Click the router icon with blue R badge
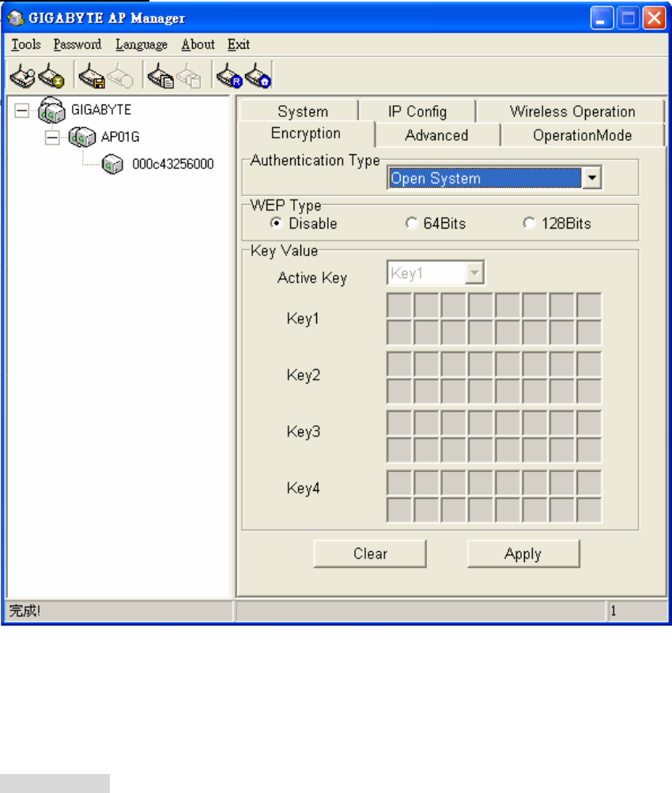Viewport: 672px width, 793px height. (229, 75)
